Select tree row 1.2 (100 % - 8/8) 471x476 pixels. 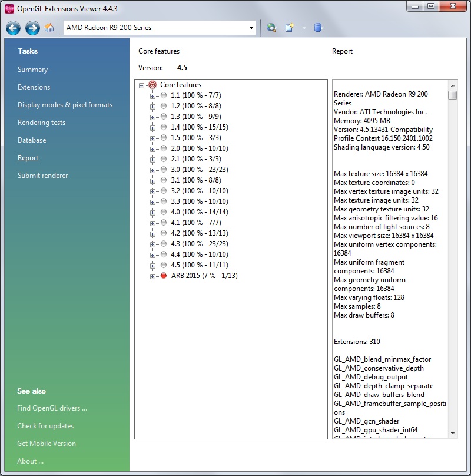[195, 106]
